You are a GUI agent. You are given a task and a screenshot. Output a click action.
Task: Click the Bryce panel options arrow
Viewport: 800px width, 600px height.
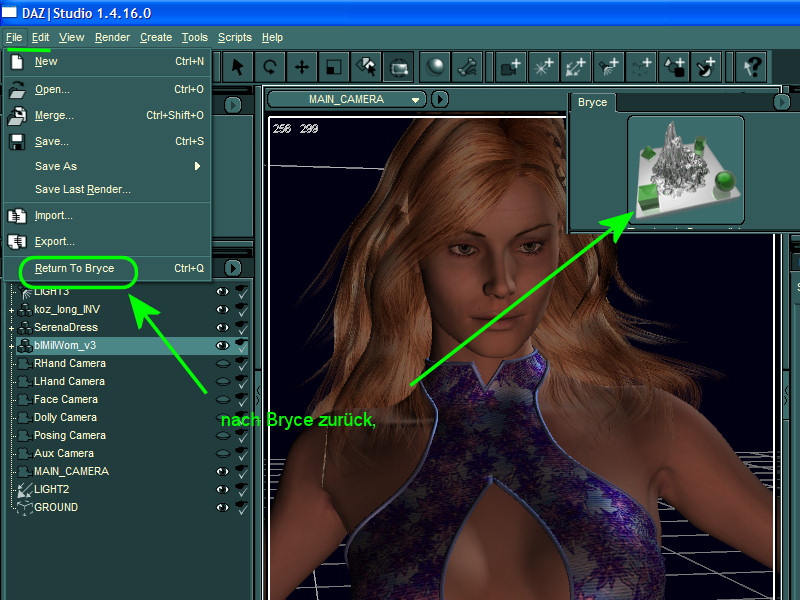(781, 103)
